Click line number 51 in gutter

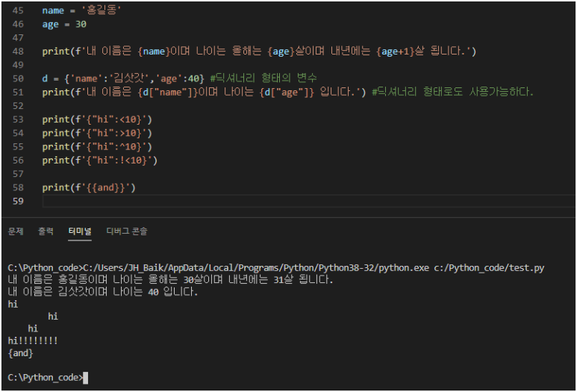[18, 92]
